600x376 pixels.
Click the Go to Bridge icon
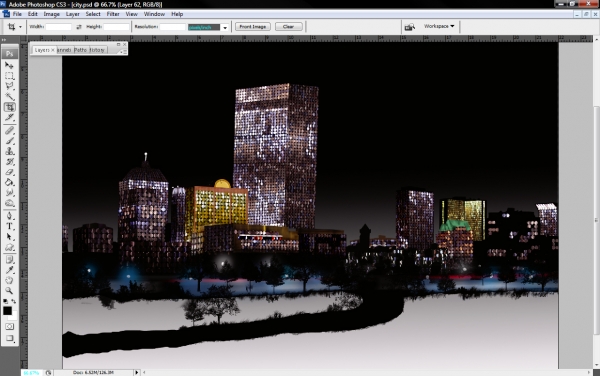click(x=410, y=27)
